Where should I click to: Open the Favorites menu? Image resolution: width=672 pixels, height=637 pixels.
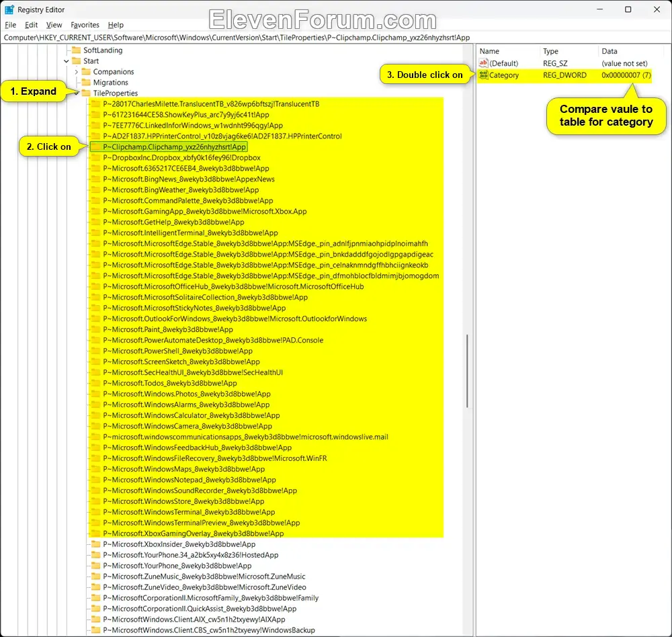pos(85,25)
